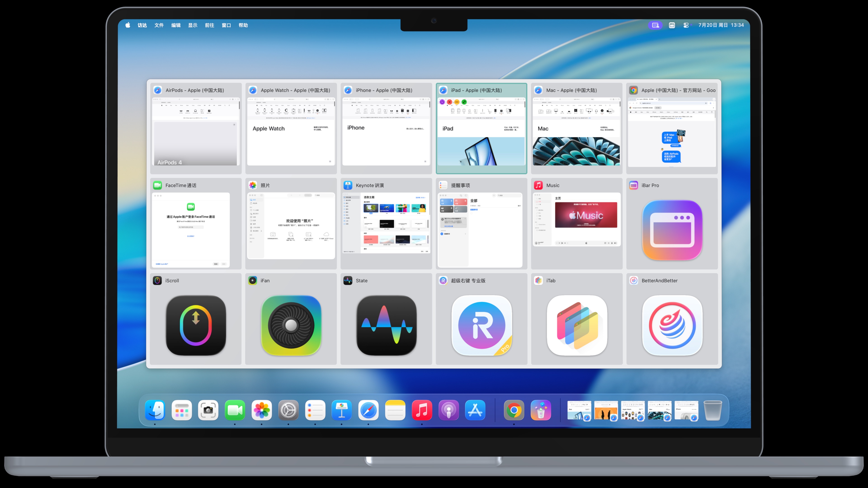The height and width of the screenshot is (488, 868).
Task: Click the yellow minimize circle on the iPad tile
Action: pyautogui.click(x=457, y=102)
